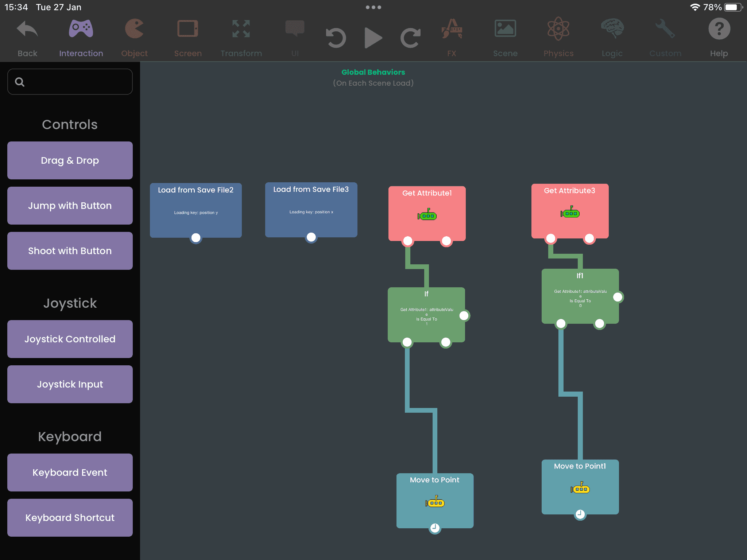This screenshot has height=560, width=747.
Task: Click the Help question mark icon
Action: tap(719, 37)
